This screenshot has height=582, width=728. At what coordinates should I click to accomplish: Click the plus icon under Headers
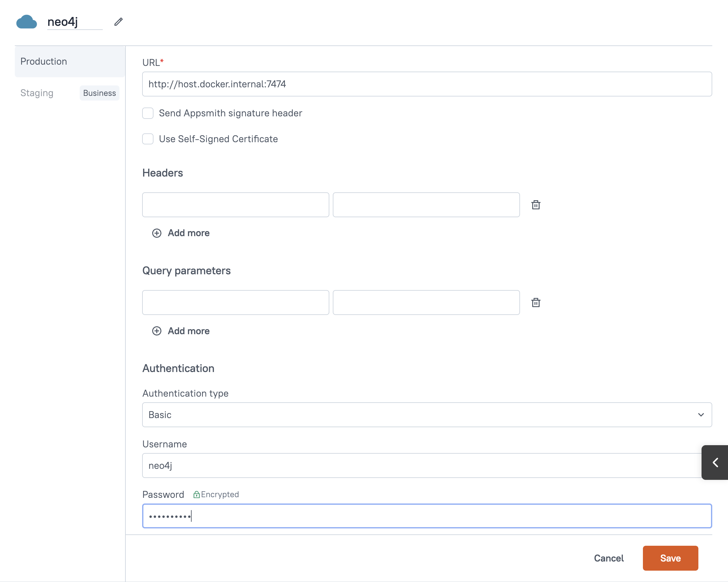point(157,233)
